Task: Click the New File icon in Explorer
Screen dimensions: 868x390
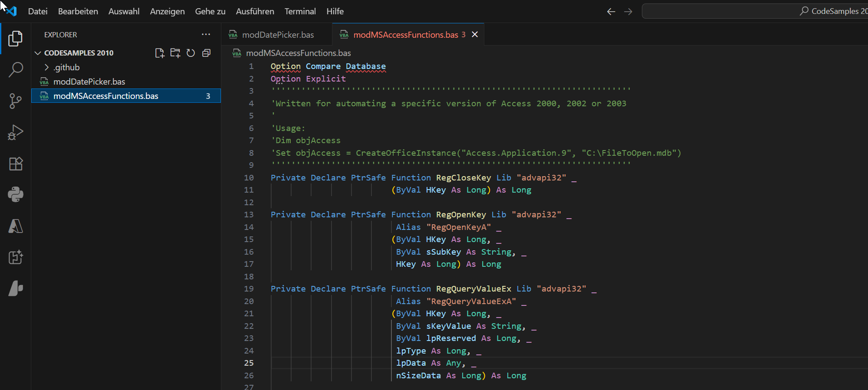Action: pos(160,53)
